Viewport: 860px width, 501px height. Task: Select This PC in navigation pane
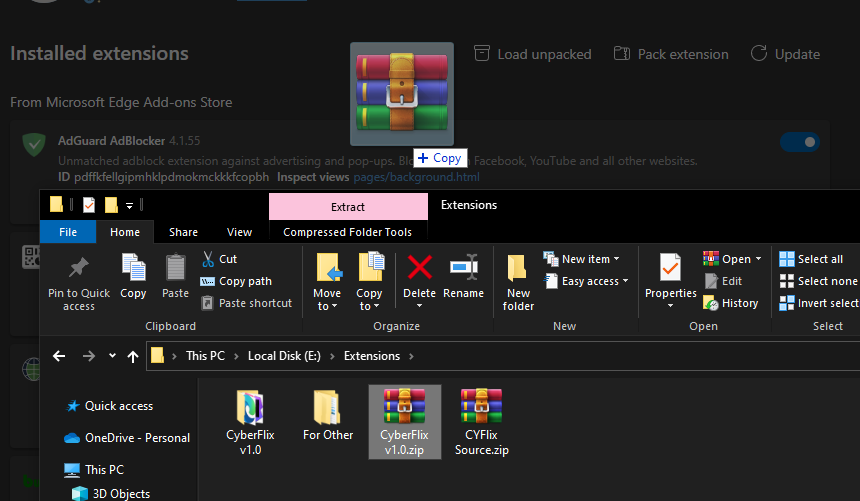pyautogui.click(x=94, y=470)
